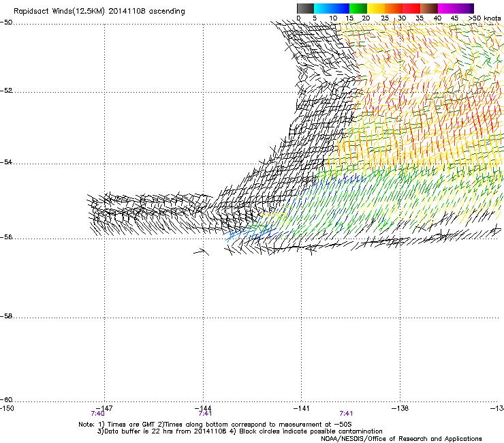The width and height of the screenshot is (504, 443).
Task: Click the '-150' longitude axis label
Action: coord(7,408)
